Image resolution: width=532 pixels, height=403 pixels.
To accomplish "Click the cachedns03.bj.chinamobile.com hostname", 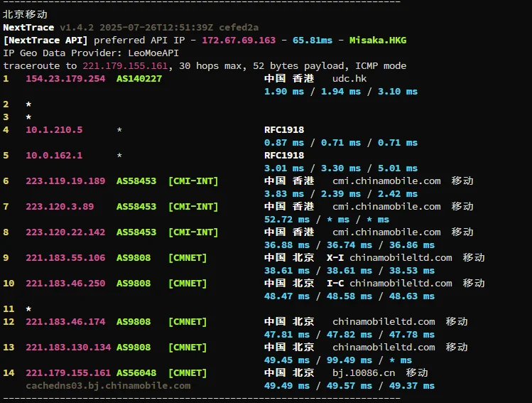I will point(108,385).
